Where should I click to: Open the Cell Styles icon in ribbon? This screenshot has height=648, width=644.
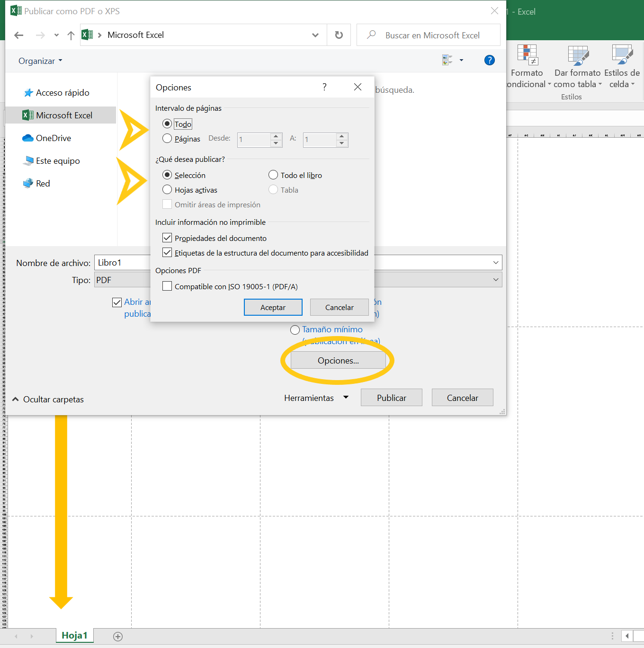pos(622,54)
